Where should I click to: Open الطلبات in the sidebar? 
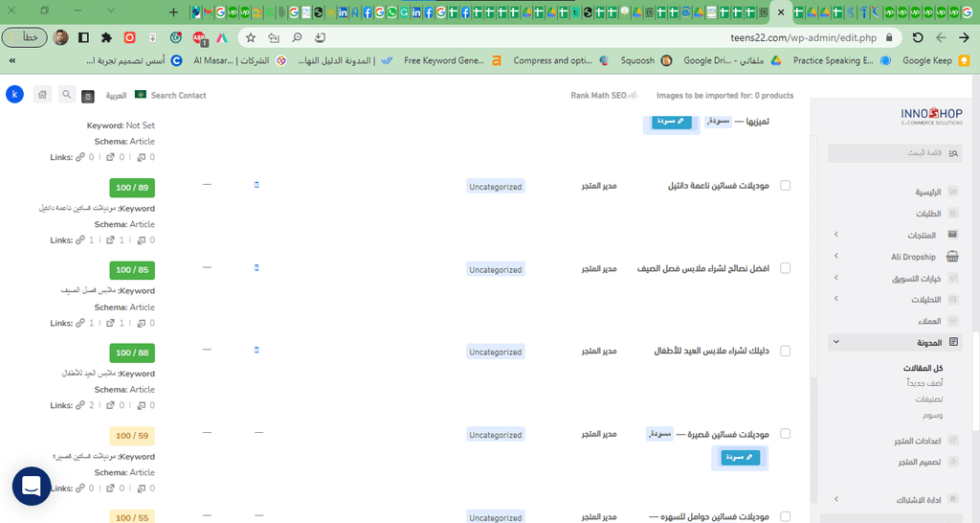point(928,214)
